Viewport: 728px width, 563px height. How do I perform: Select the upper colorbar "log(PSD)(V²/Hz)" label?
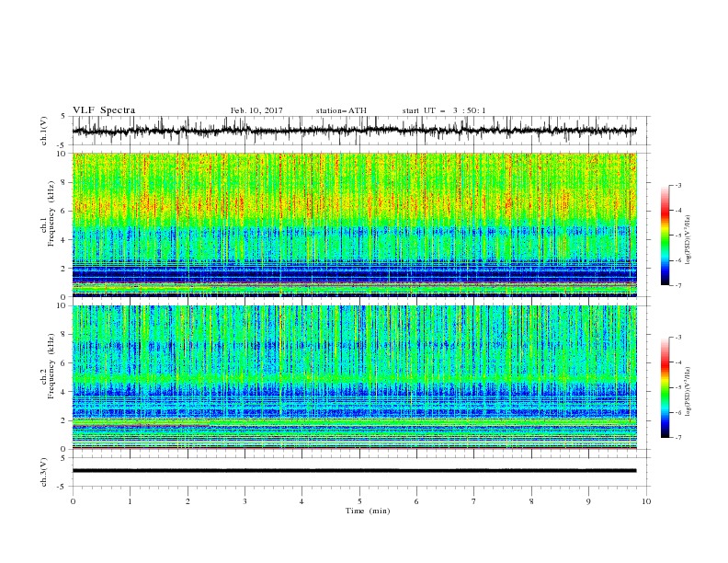coord(688,240)
